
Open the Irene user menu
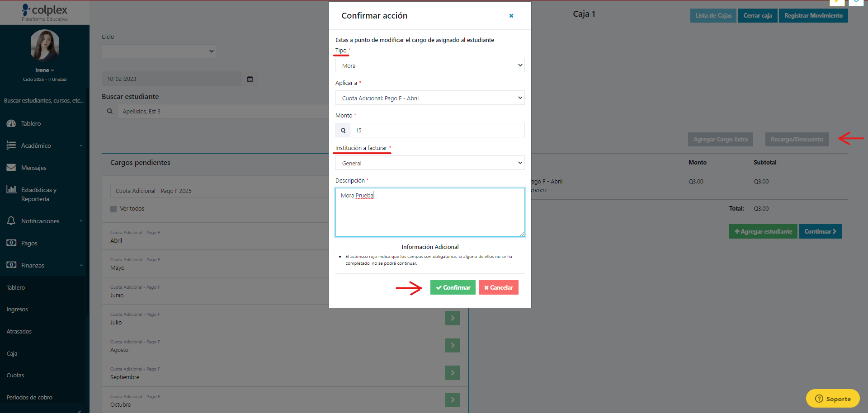pos(44,70)
